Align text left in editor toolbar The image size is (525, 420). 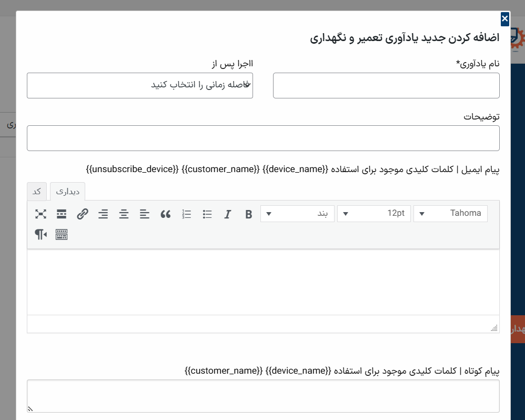[145, 214]
